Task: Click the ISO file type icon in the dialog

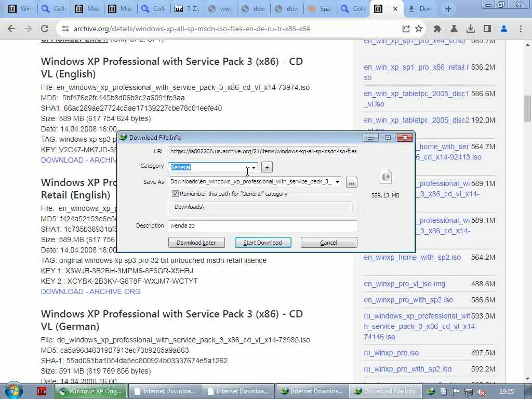Action: (386, 177)
